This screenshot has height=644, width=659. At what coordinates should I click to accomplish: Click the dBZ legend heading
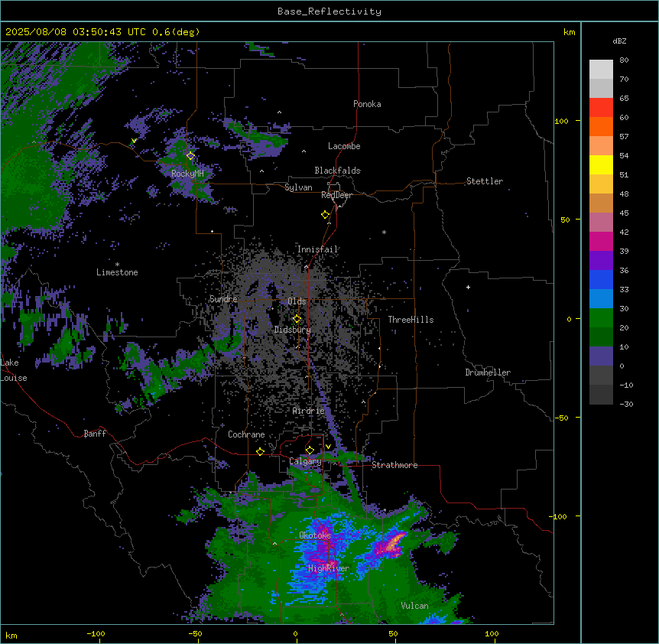click(619, 41)
